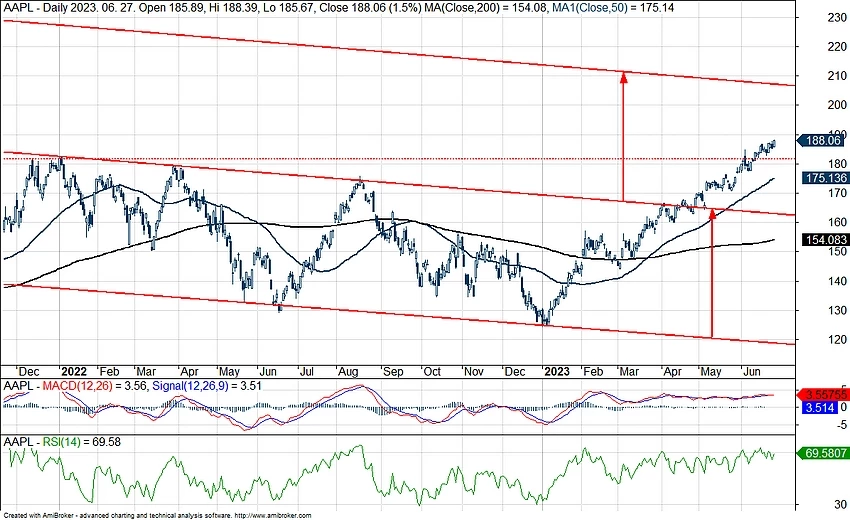Click the 220 price axis label

(x=836, y=47)
